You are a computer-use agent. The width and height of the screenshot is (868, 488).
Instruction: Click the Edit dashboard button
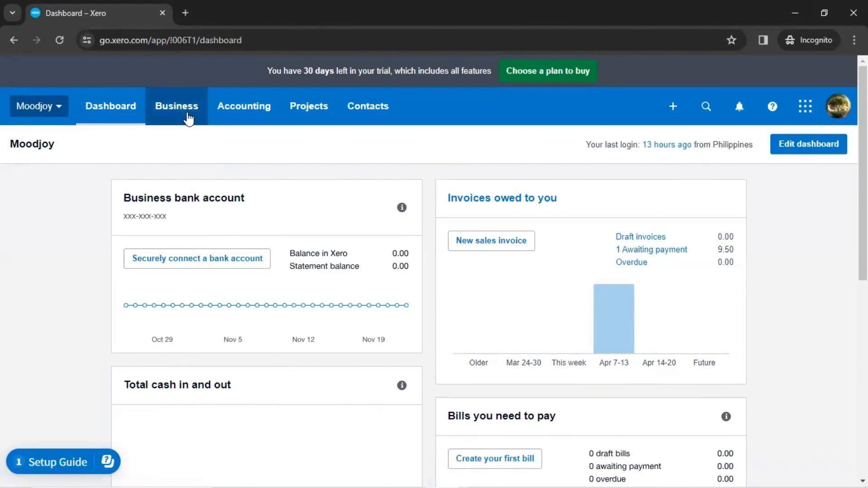point(808,144)
